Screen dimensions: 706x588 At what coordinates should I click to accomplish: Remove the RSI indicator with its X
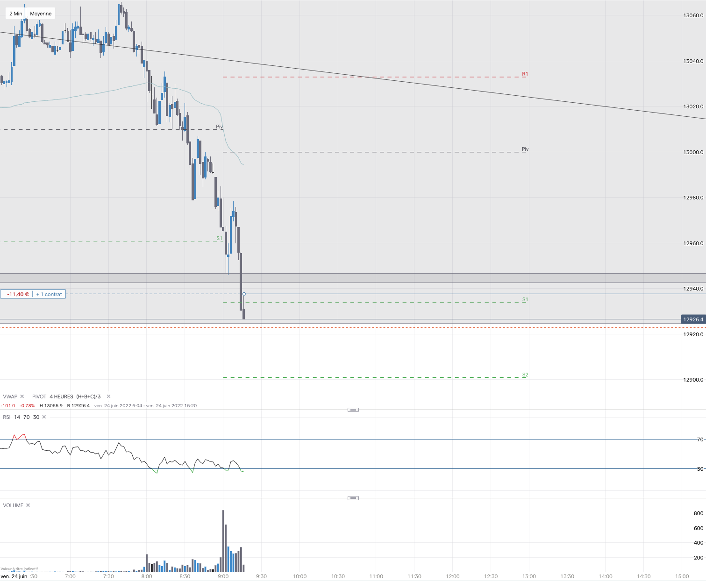[x=44, y=417]
